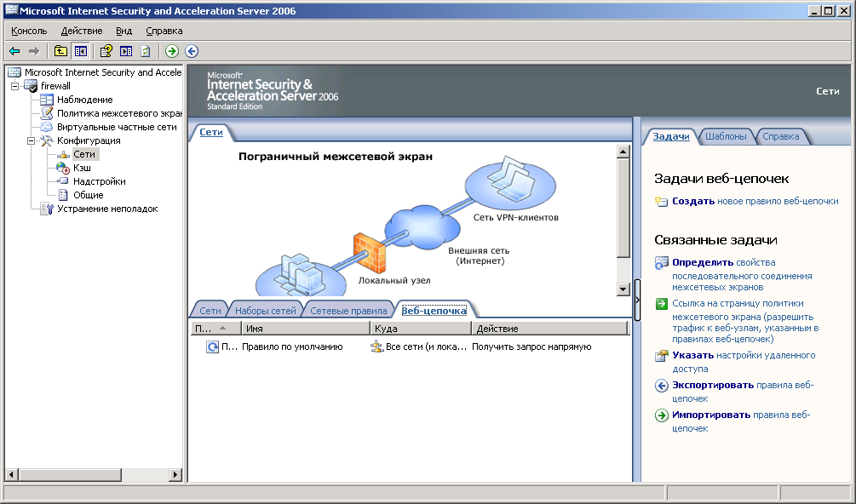Click the blue left-arrow Import icon in toolbar
The image size is (856, 504).
[x=192, y=51]
